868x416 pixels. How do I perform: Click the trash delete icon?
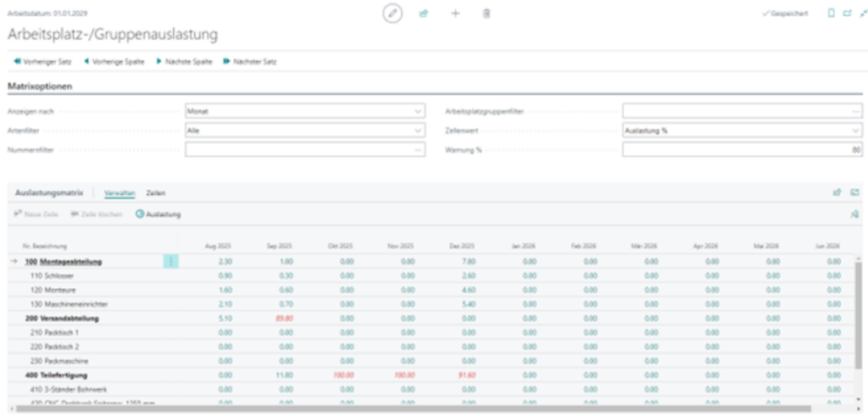click(x=486, y=14)
